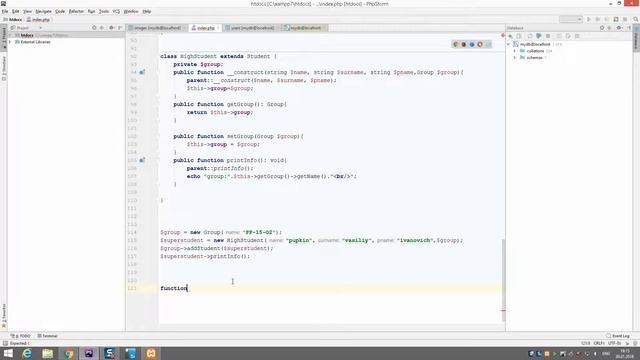Image resolution: width=640 pixels, height=360 pixels.
Task: Click the Search Everywhere magnifier icon
Action: pyautogui.click(x=636, y=19)
